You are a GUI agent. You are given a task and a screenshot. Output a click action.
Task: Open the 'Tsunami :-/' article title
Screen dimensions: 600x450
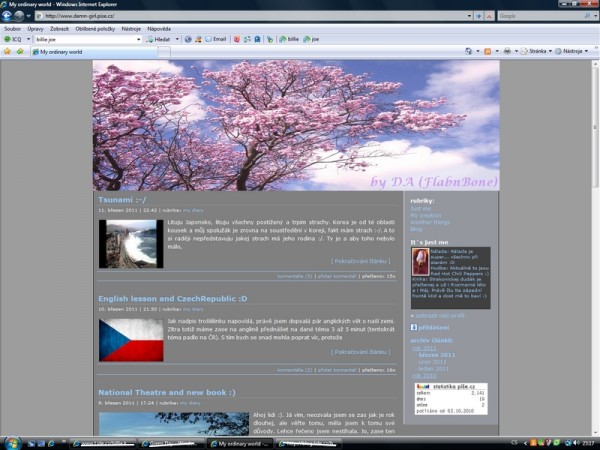[x=122, y=200]
